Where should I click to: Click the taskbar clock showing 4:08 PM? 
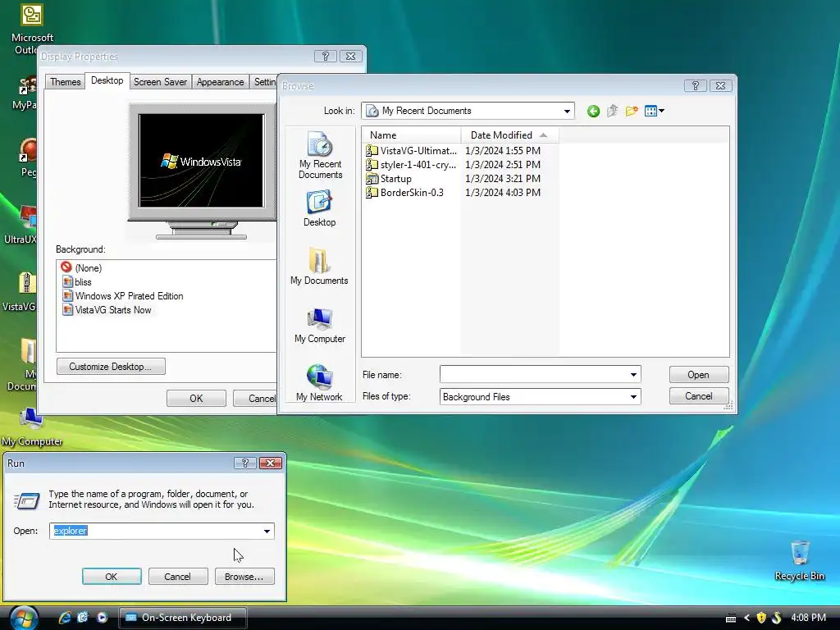point(808,618)
